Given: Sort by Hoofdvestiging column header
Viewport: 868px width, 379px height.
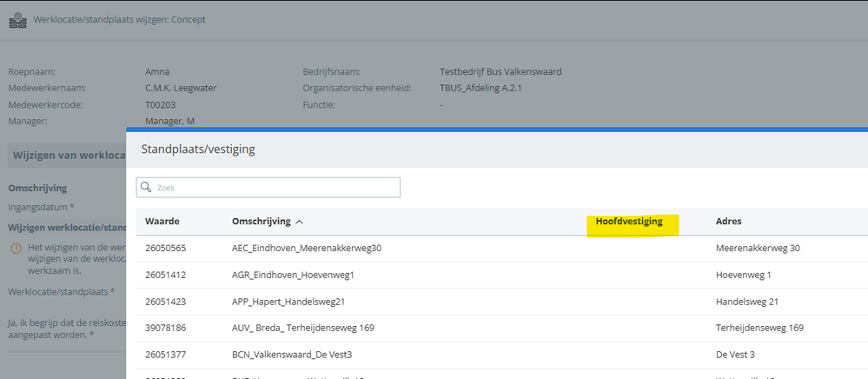Looking at the screenshot, I should [x=629, y=221].
